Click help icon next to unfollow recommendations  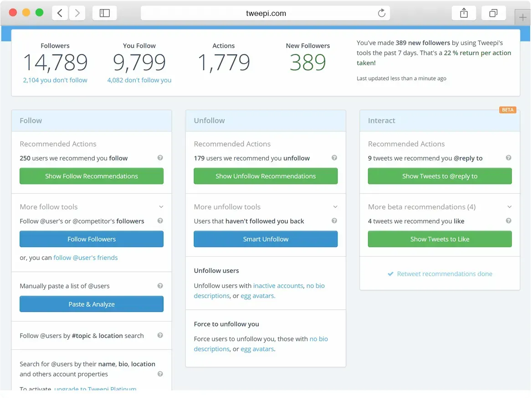pyautogui.click(x=334, y=158)
